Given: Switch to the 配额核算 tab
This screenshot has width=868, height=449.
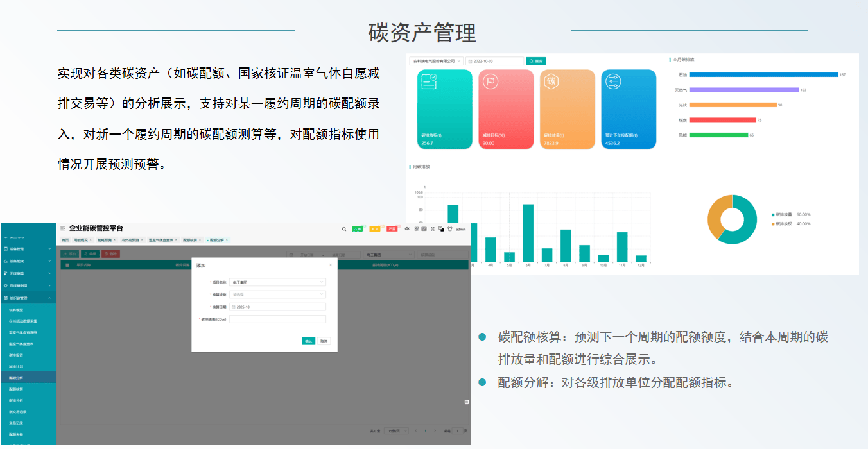Looking at the screenshot, I should (x=190, y=240).
